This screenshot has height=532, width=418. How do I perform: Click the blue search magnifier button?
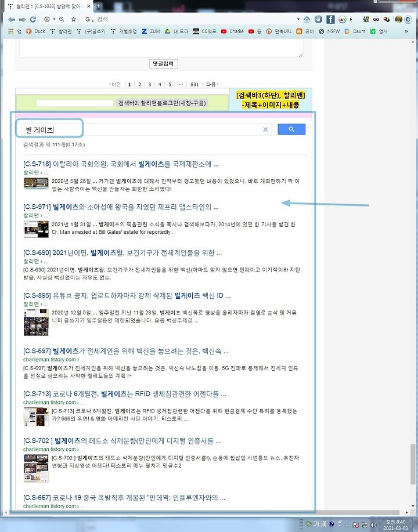291,129
